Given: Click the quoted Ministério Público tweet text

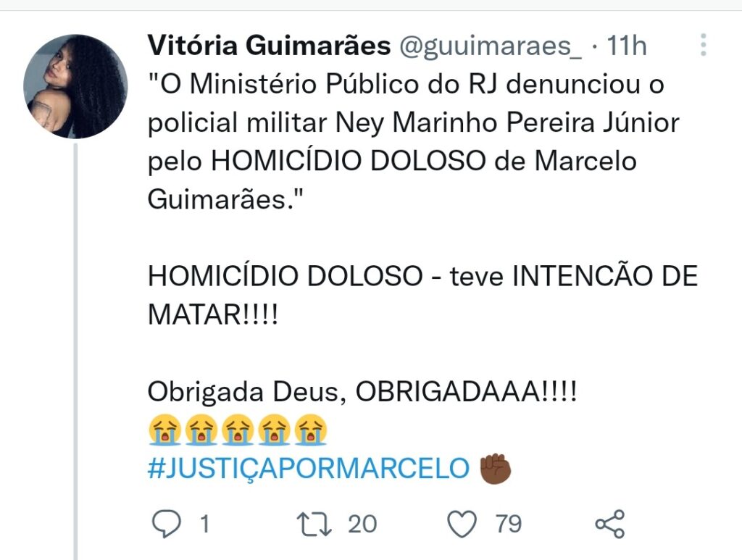Looking at the screenshot, I should pyautogui.click(x=414, y=141).
